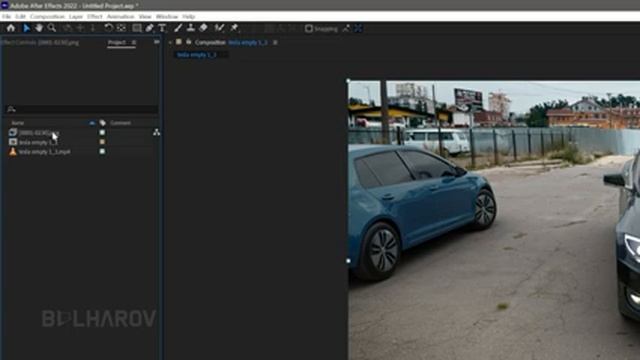
Task: Select the Pan Behind anchor point tool
Action: pos(121,28)
